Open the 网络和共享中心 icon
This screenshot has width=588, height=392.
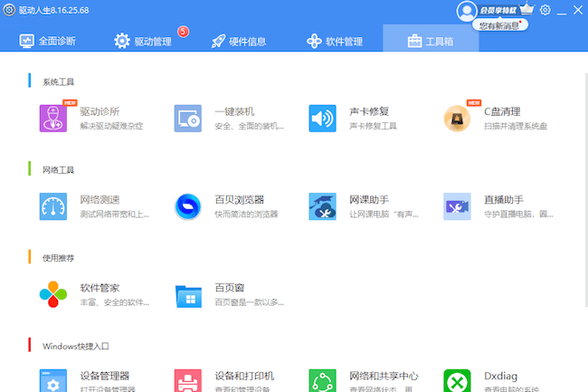point(323,381)
